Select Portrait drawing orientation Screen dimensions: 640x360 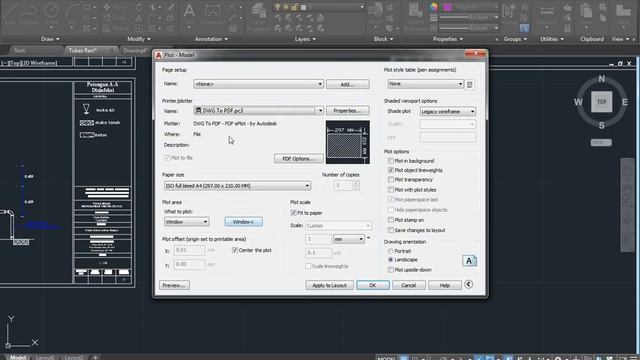tap(391, 251)
